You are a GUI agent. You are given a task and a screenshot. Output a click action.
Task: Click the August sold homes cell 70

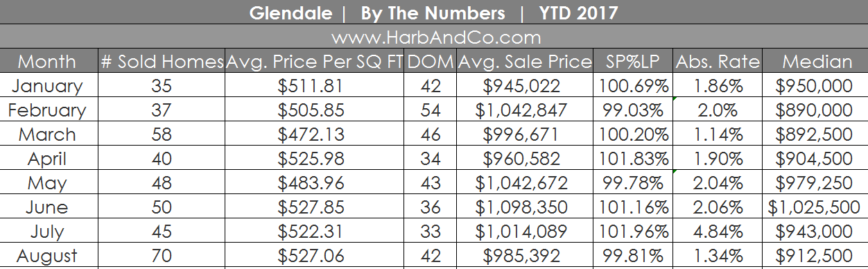162,256
